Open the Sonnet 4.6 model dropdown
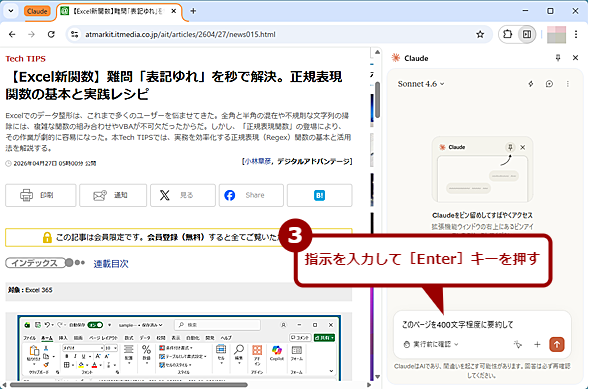The image size is (589, 390). [x=421, y=84]
